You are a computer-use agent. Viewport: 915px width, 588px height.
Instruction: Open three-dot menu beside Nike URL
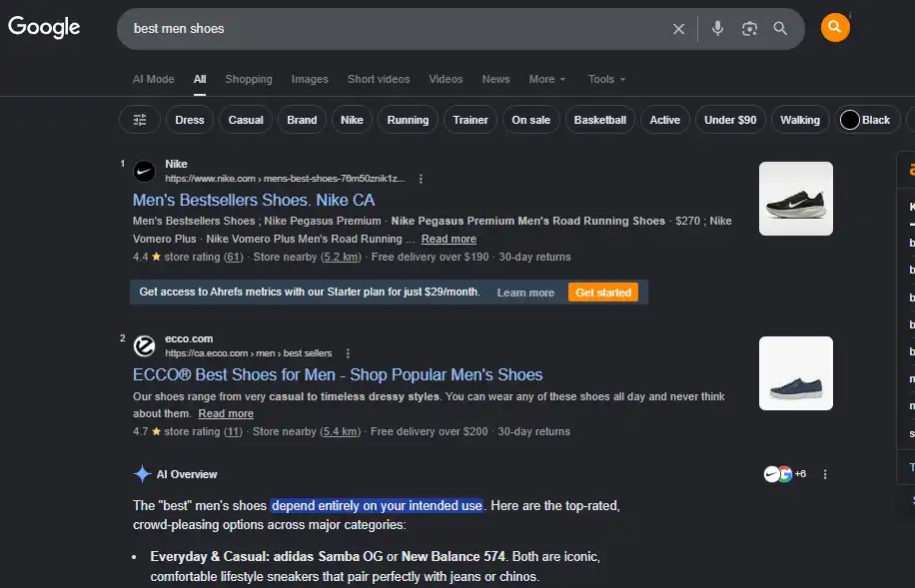coord(421,179)
